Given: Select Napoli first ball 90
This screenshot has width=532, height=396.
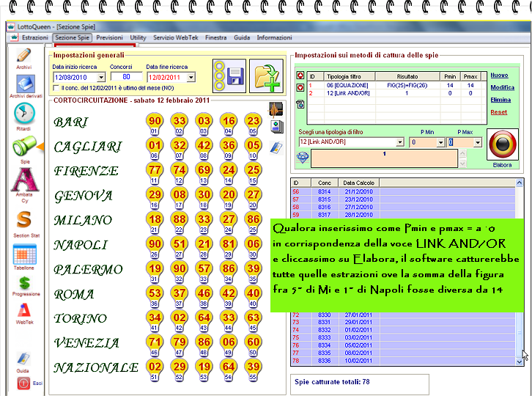Looking at the screenshot, I should (x=155, y=244).
